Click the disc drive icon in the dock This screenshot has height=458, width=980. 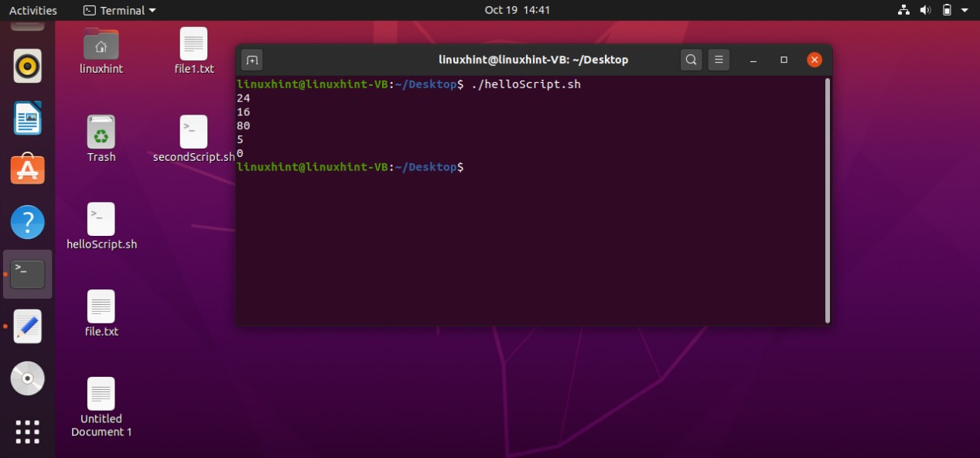pos(28,378)
